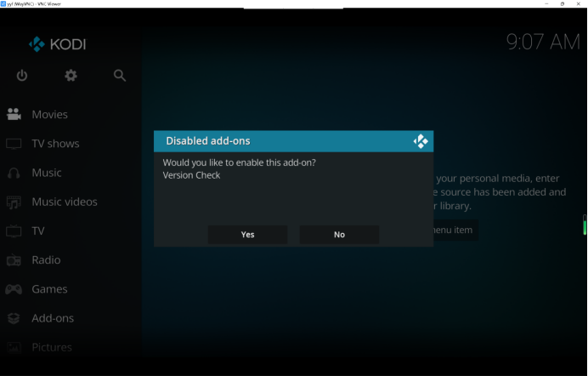Click the Pictures icon in sidebar
The height and width of the screenshot is (376, 588).
coord(14,347)
